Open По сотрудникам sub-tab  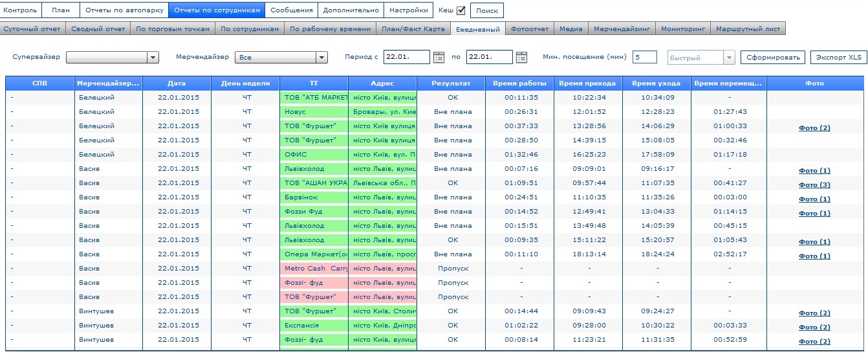250,28
